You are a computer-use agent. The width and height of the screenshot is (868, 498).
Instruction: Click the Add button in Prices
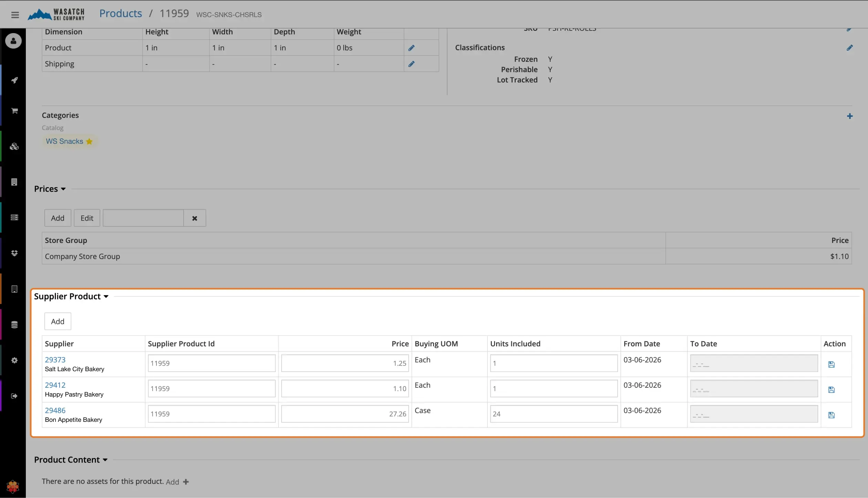point(58,218)
